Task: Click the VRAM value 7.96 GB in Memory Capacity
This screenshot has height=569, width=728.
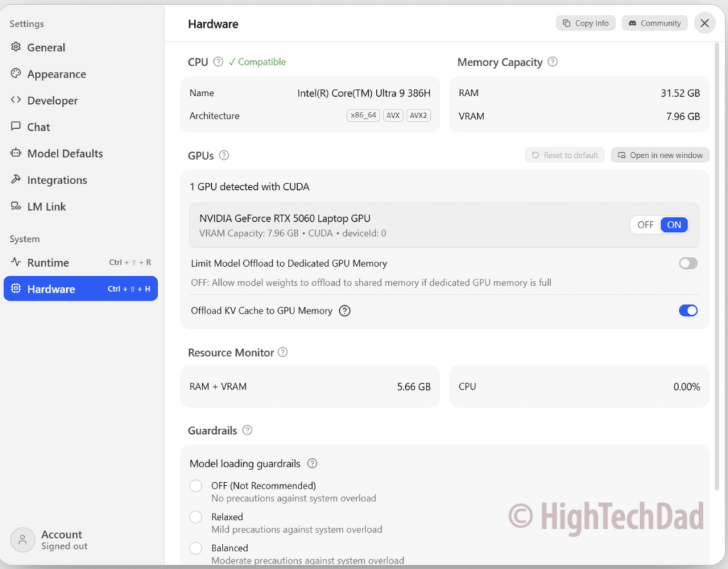Action: [683, 116]
